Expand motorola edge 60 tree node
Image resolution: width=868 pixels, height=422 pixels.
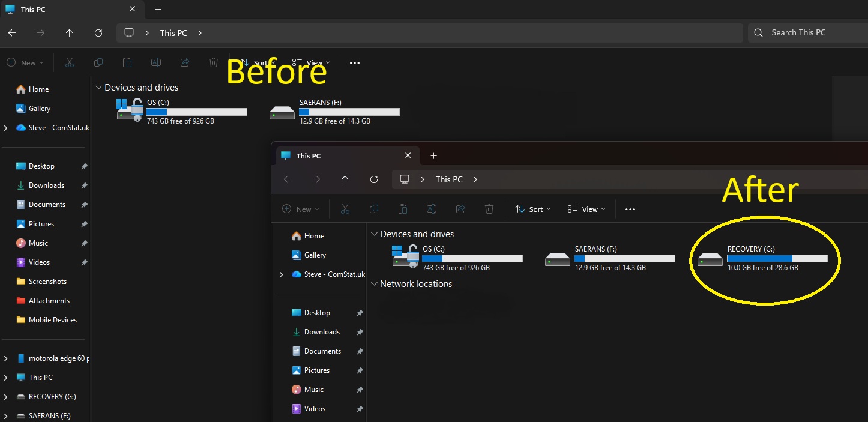click(6, 358)
